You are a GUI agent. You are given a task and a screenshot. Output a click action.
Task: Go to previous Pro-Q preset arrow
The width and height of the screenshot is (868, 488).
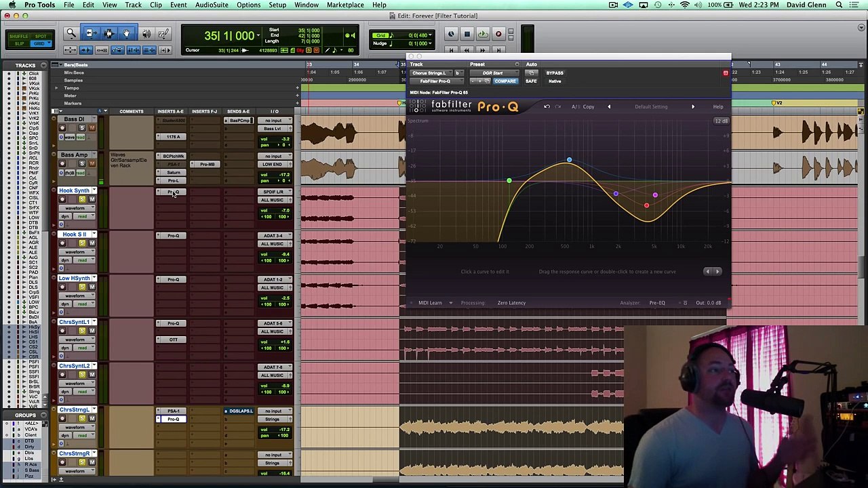609,106
